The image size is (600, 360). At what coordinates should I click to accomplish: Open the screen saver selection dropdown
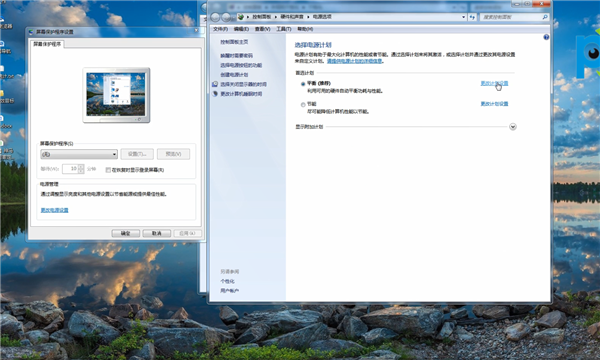point(79,154)
